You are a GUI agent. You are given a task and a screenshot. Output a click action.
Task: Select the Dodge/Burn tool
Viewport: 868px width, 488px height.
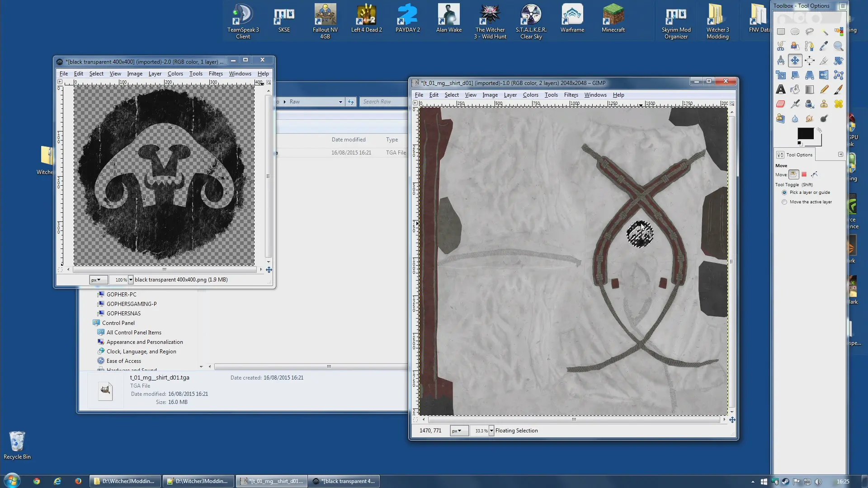point(824,118)
